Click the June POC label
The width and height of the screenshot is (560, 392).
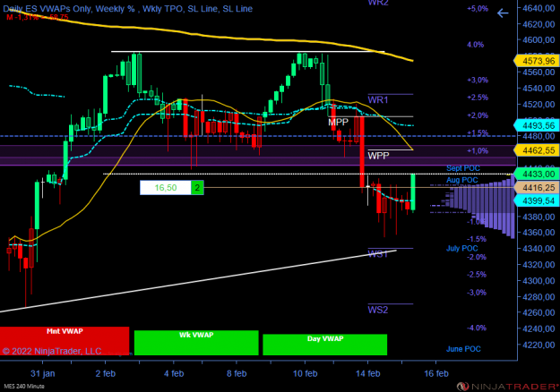pos(463,349)
